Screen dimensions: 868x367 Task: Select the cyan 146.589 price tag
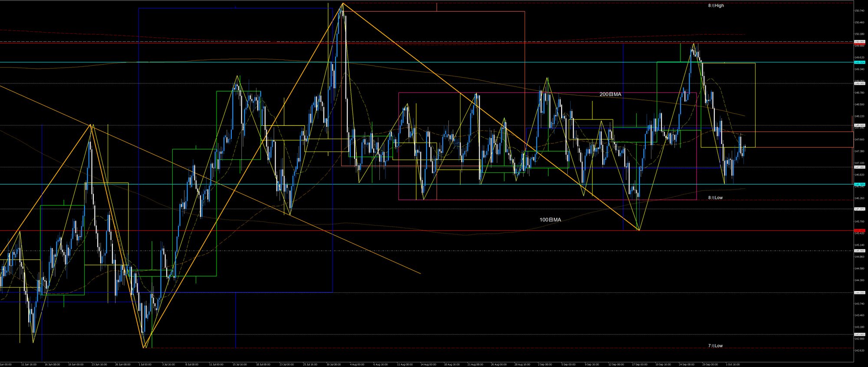[x=859, y=184]
